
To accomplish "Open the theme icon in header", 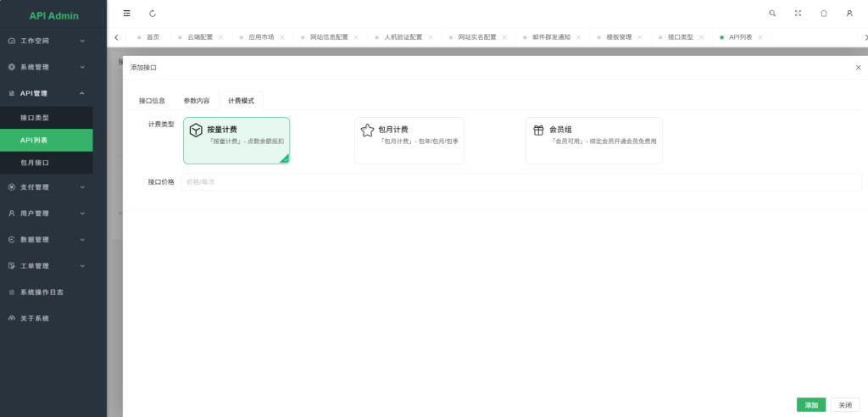I will [x=824, y=14].
